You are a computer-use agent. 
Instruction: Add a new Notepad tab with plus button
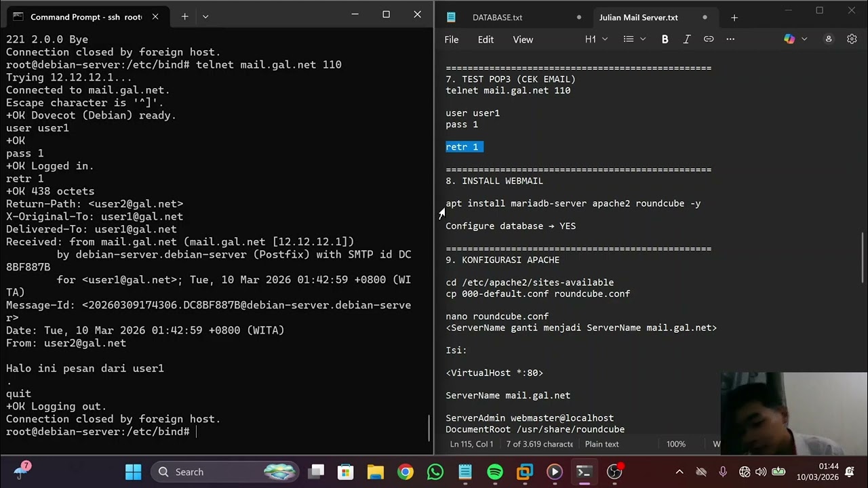(734, 18)
